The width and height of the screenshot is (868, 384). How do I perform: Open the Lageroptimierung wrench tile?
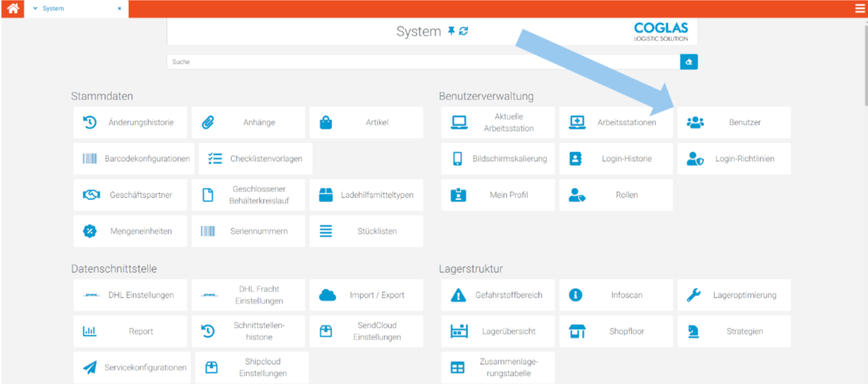[x=734, y=296]
